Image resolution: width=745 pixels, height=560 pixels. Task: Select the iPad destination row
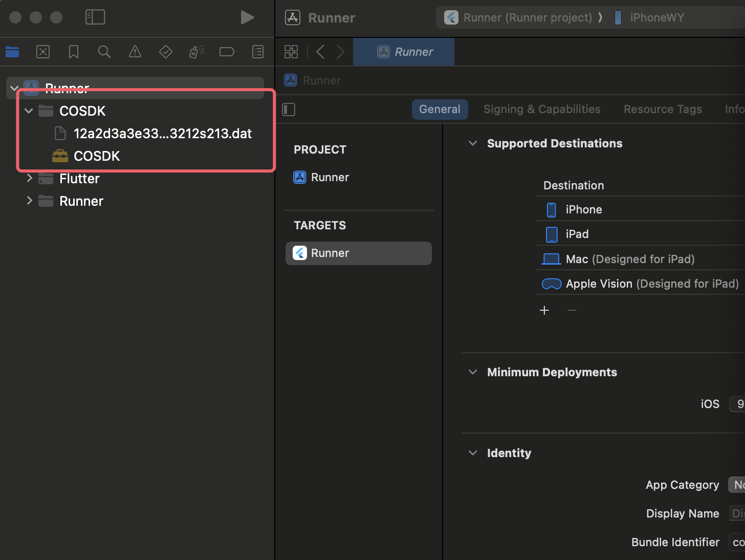pos(640,234)
